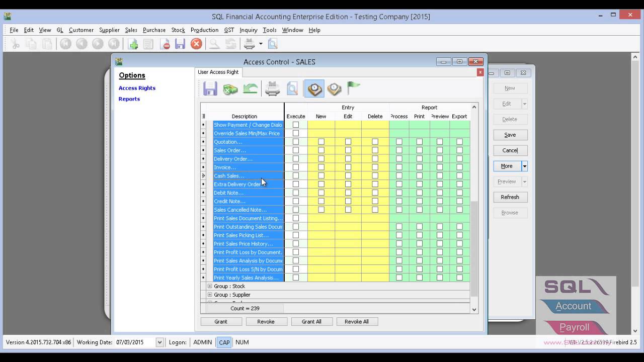This screenshot has width=644, height=362.
Task: Click the Find magnifier icon in main toolbar
Action: (x=215, y=44)
